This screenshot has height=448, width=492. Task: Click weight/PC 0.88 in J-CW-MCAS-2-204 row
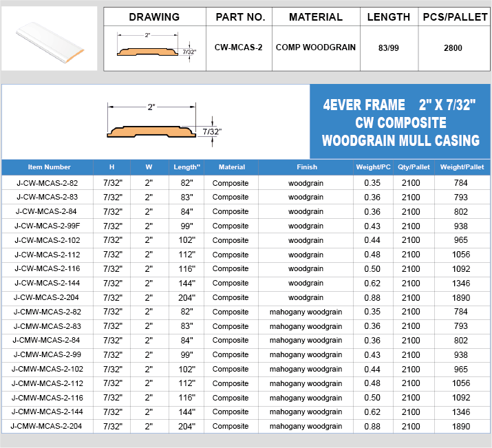(372, 297)
